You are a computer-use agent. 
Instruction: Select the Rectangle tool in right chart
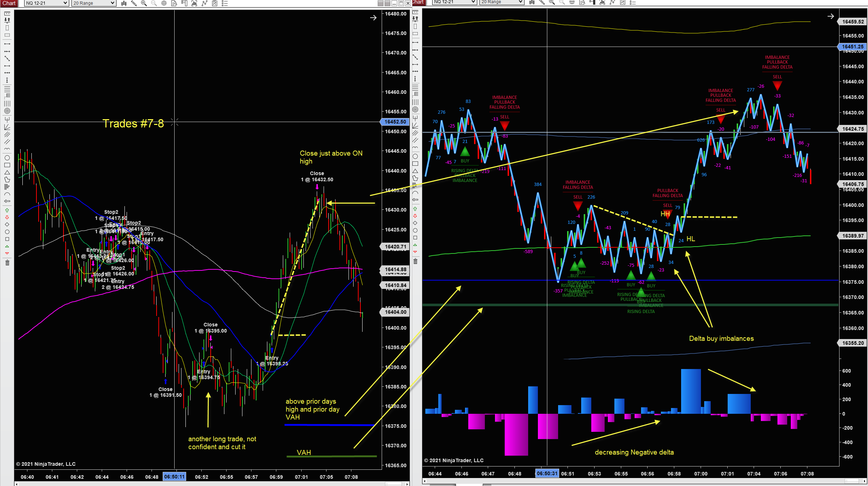tap(415, 164)
